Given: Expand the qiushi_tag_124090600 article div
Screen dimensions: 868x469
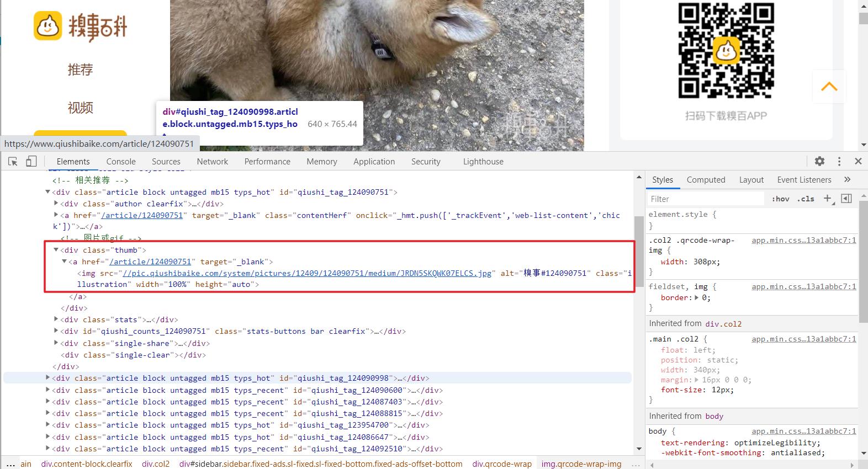Looking at the screenshot, I should [x=47, y=390].
